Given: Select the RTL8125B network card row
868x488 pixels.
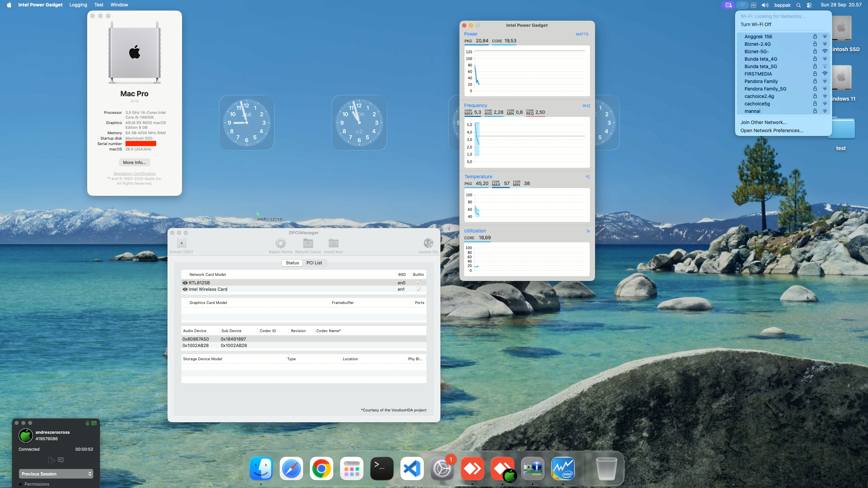Looking at the screenshot, I should [x=304, y=283].
